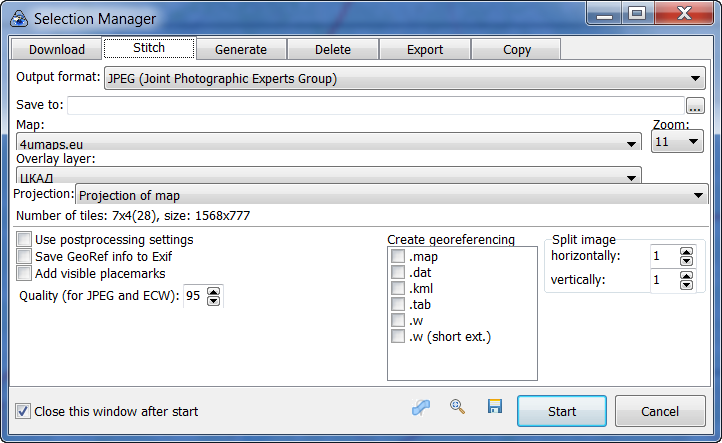Check the .kml georeferencing option
This screenshot has height=443, width=722.
click(x=398, y=289)
